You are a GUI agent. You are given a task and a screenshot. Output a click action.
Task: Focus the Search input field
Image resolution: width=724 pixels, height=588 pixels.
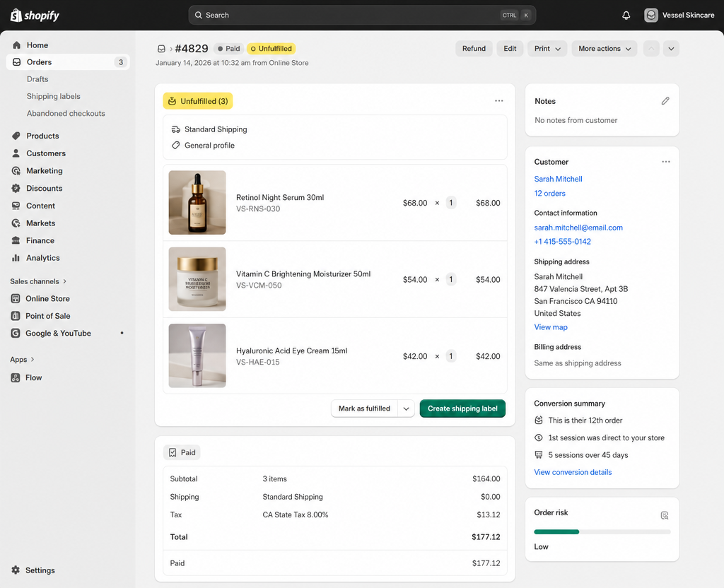pos(362,16)
